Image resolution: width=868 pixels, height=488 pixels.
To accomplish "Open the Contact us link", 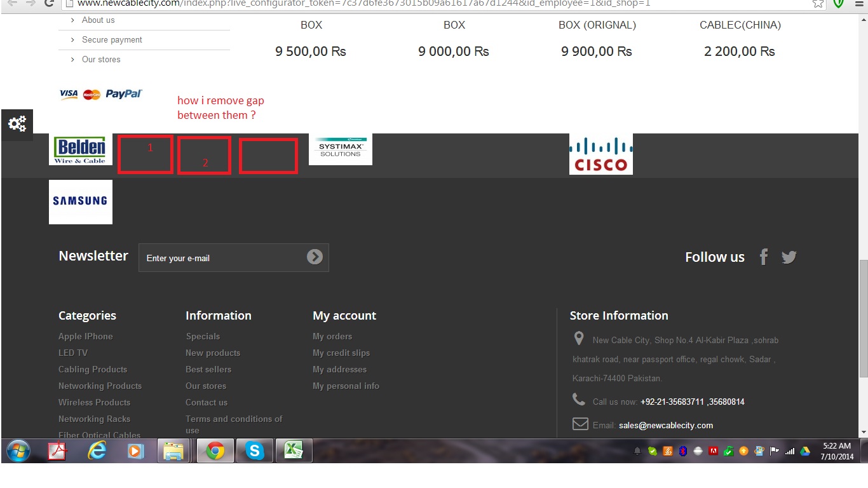I will [207, 402].
